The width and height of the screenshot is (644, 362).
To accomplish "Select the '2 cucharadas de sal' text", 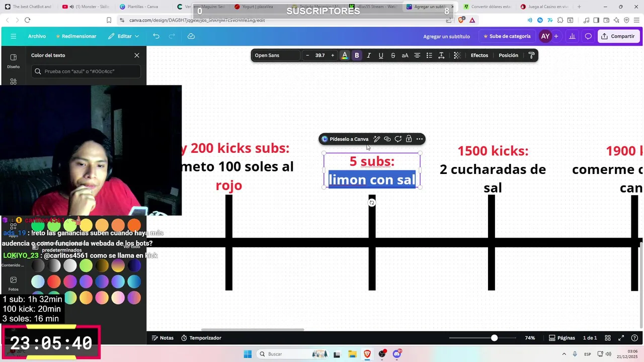I will [493, 178].
